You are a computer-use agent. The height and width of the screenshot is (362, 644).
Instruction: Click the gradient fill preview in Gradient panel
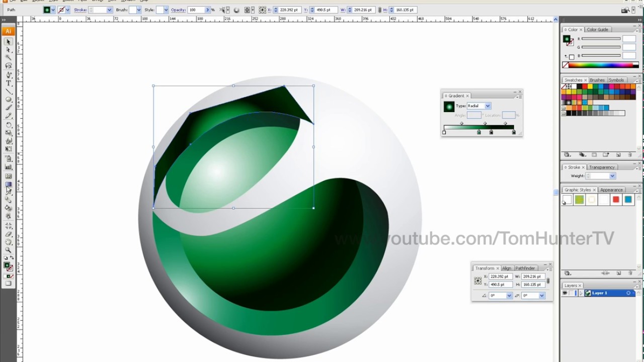(449, 107)
